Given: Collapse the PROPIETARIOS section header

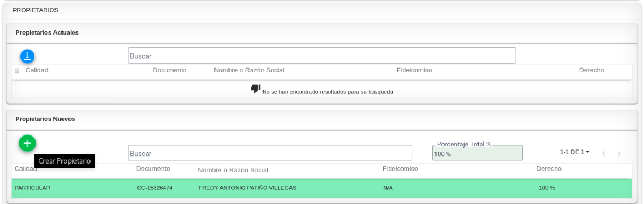Looking at the screenshot, I should tap(322, 10).
